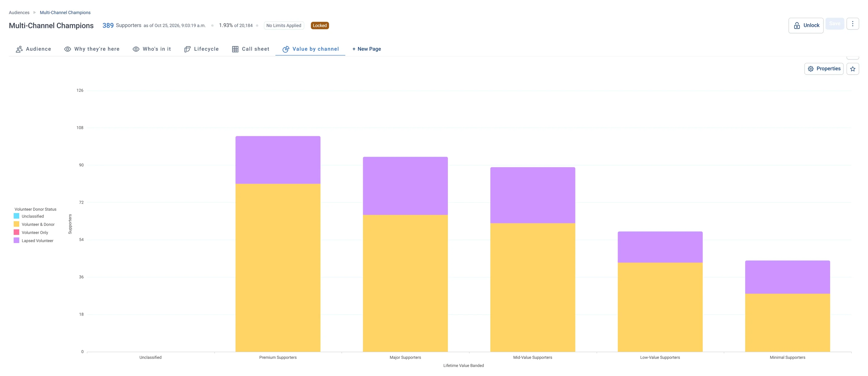Click the Major Supporters purple bar segment

405,186
